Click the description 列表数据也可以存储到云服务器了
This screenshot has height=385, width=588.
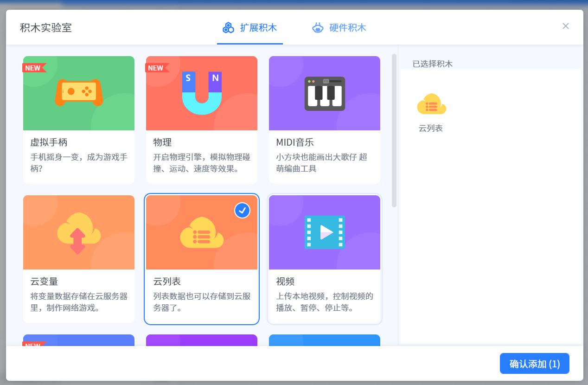202,302
